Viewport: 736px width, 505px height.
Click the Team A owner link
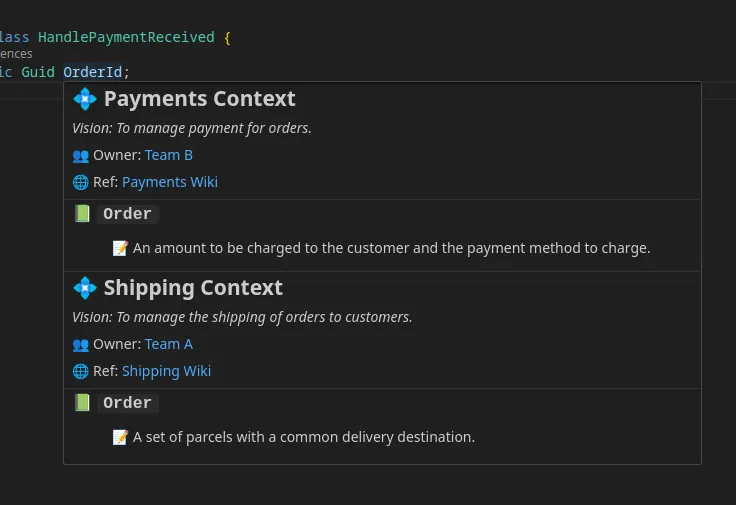pyautogui.click(x=168, y=344)
